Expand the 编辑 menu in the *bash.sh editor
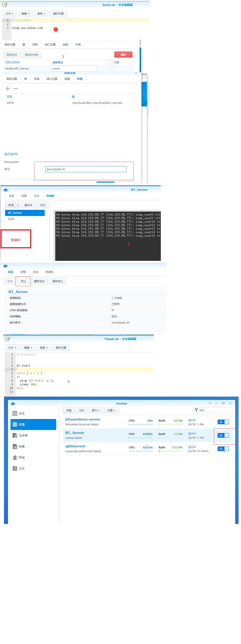 28,348
